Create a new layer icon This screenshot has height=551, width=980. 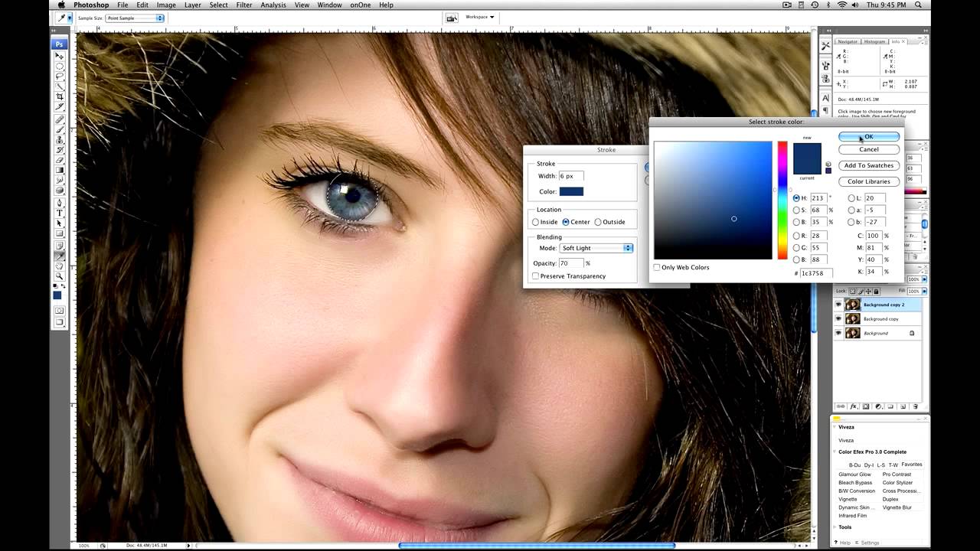[903, 406]
